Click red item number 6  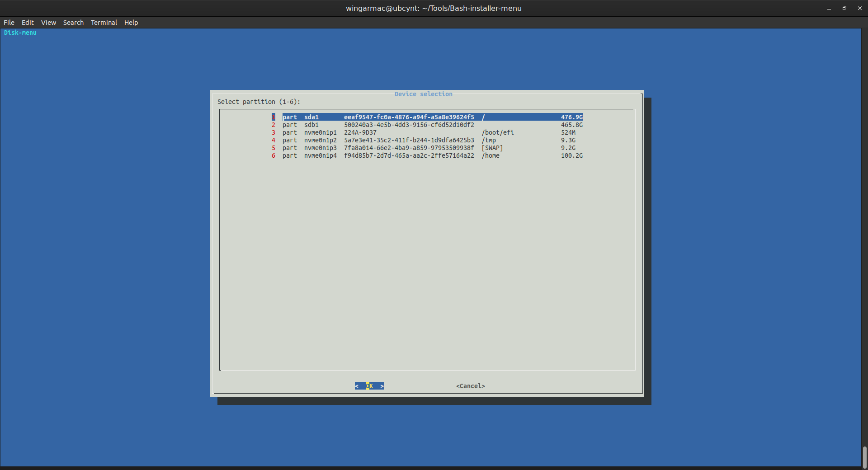tap(274, 155)
